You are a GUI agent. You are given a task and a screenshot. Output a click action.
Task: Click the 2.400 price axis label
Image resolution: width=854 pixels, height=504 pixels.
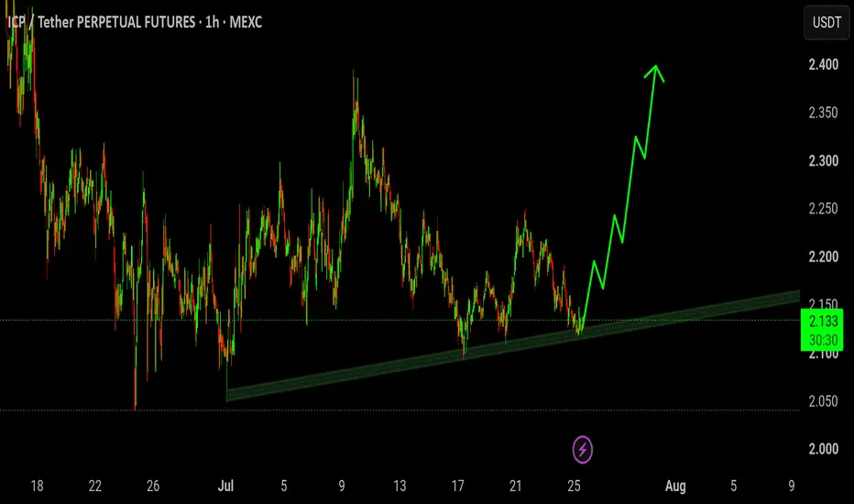click(823, 65)
